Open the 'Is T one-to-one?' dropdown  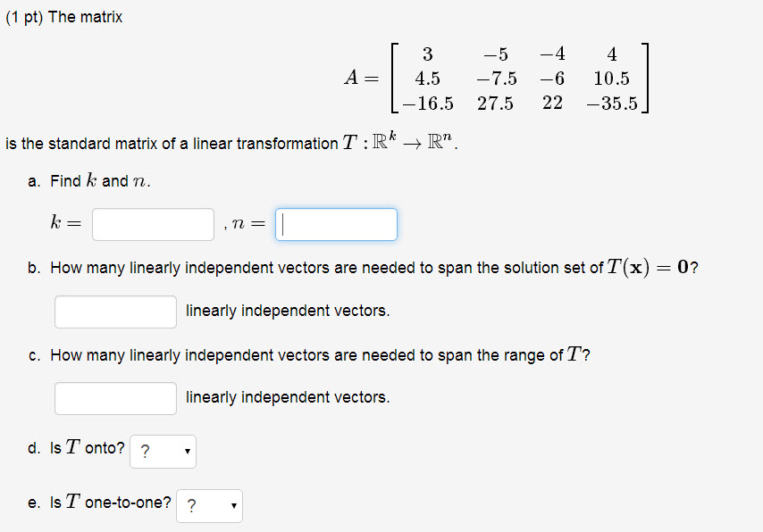click(209, 505)
